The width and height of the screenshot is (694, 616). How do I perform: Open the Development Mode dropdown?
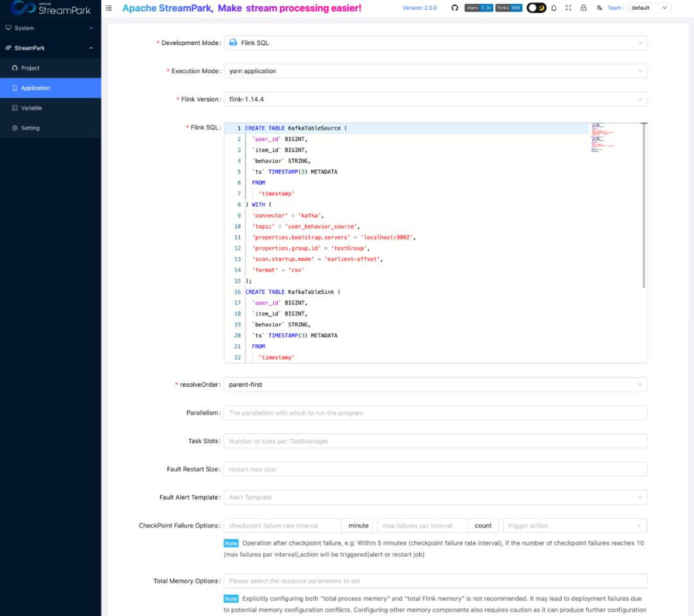(435, 43)
